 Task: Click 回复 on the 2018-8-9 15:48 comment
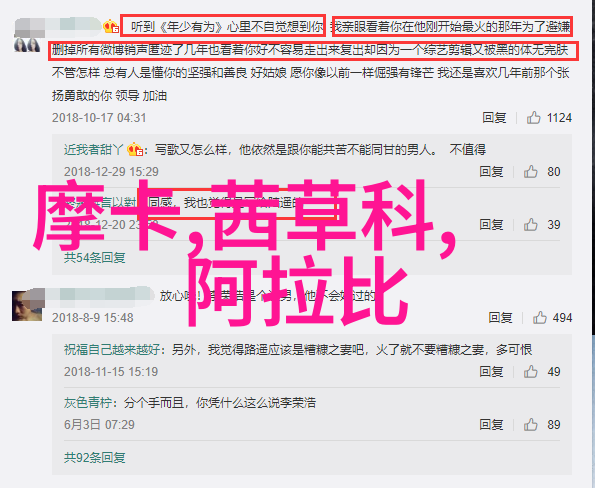[500, 318]
